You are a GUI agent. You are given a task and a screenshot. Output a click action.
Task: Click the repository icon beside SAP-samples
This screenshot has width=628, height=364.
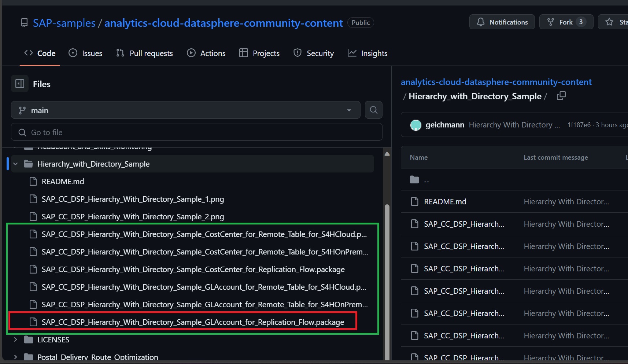pyautogui.click(x=24, y=23)
